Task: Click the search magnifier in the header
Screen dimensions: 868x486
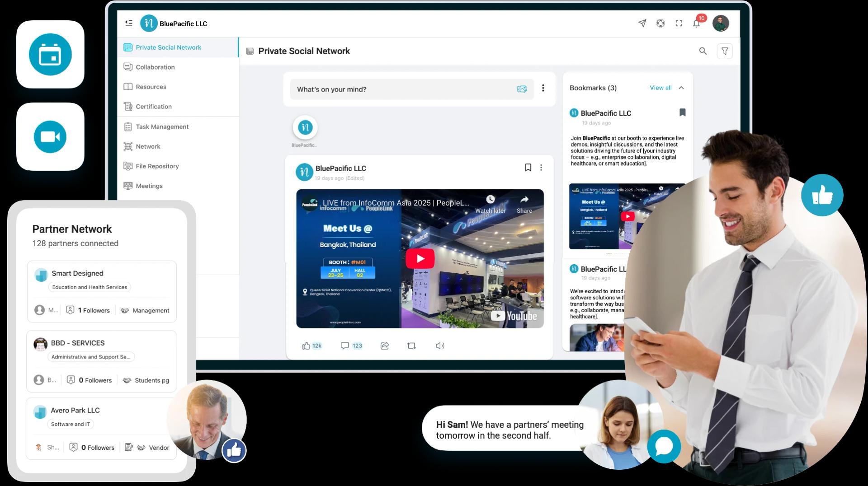Action: (x=703, y=51)
